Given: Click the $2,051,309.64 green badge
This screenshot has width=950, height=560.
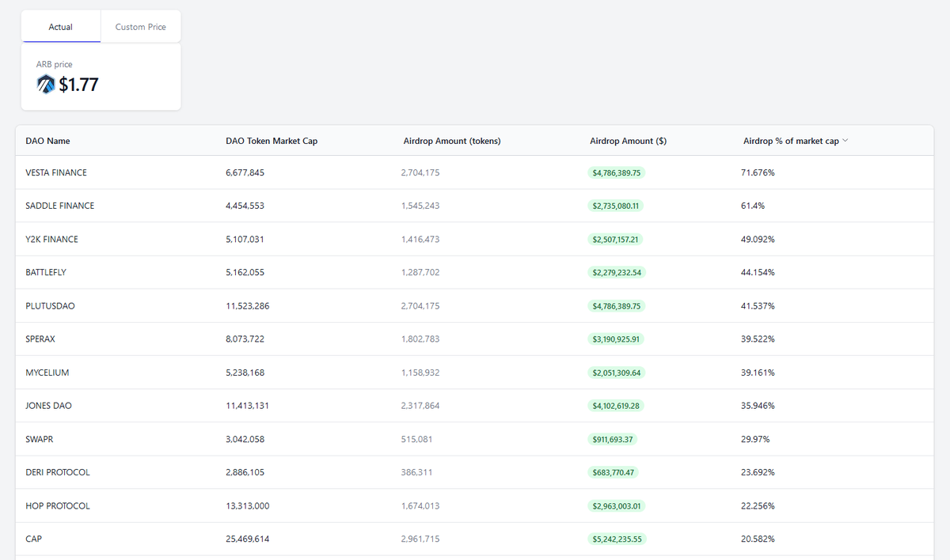Looking at the screenshot, I should (617, 373).
